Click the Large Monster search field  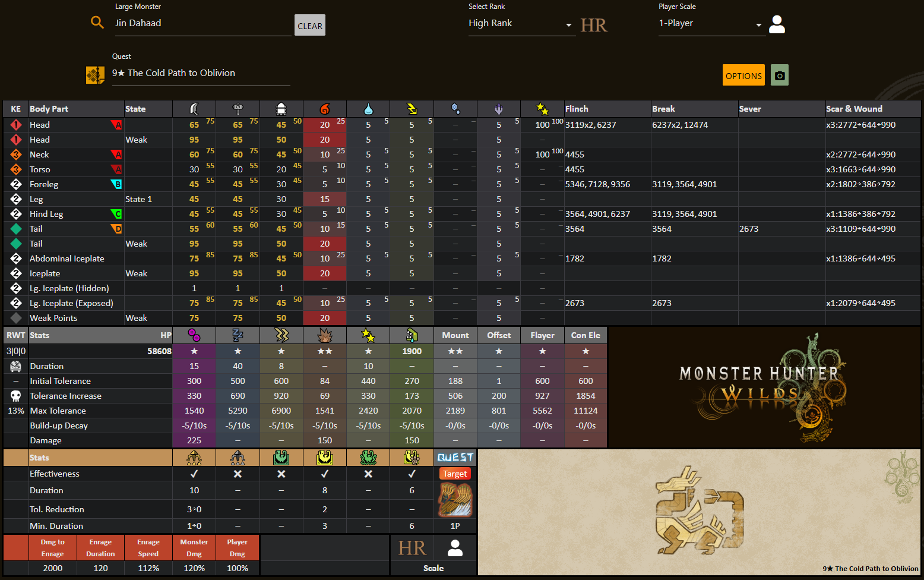point(203,24)
